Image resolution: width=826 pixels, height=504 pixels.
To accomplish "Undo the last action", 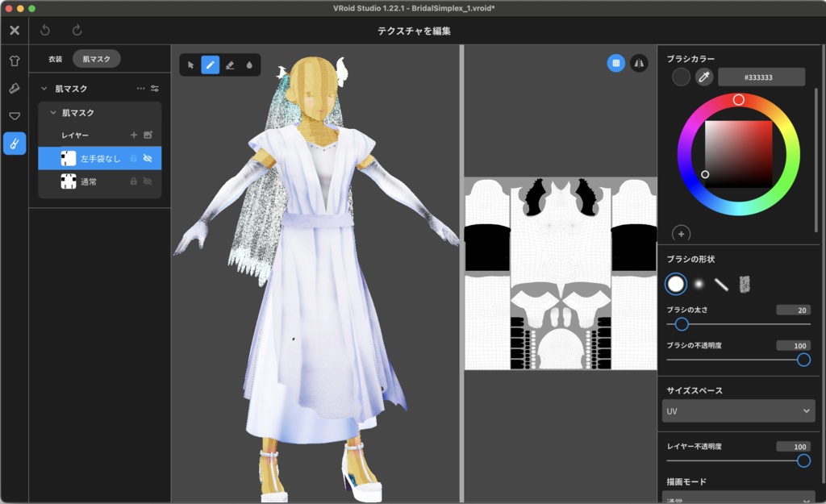I will click(45, 31).
